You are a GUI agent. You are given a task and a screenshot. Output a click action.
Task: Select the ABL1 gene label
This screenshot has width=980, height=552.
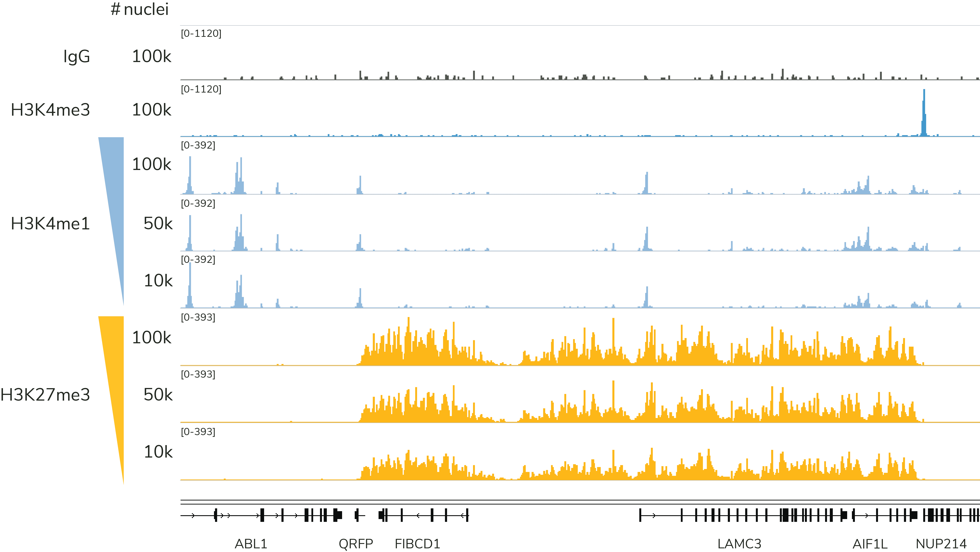point(251,544)
